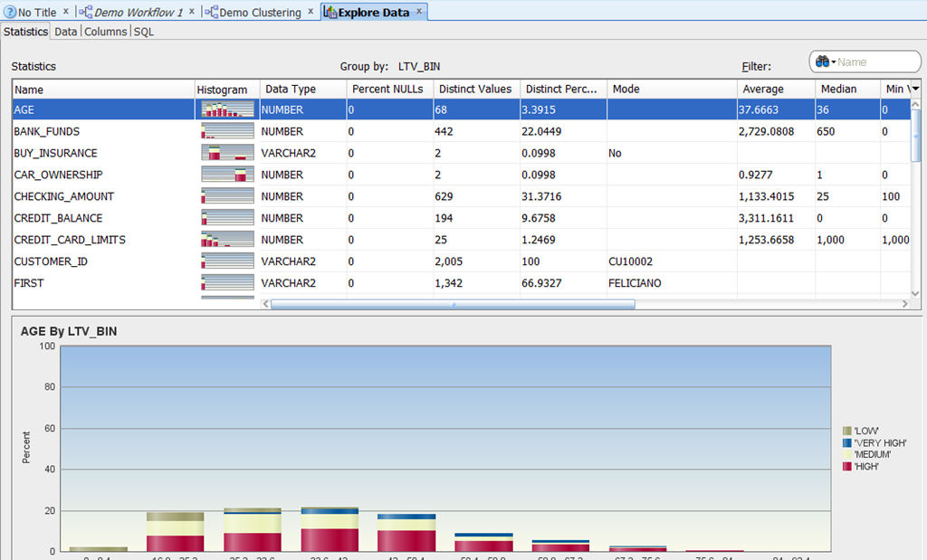
Task: Open the table column chooser dropdown arrow
Action: 915,89
